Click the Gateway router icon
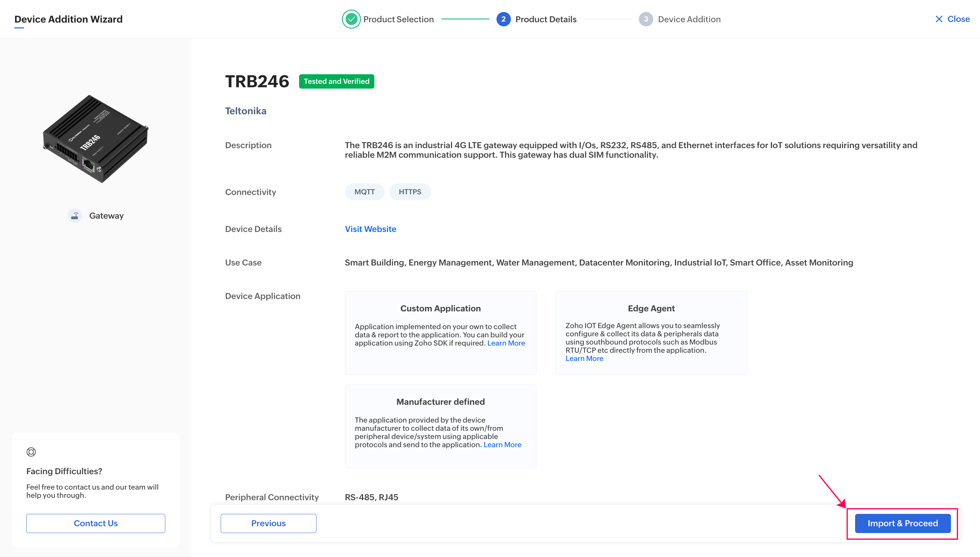The width and height of the screenshot is (980, 557). 75,216
